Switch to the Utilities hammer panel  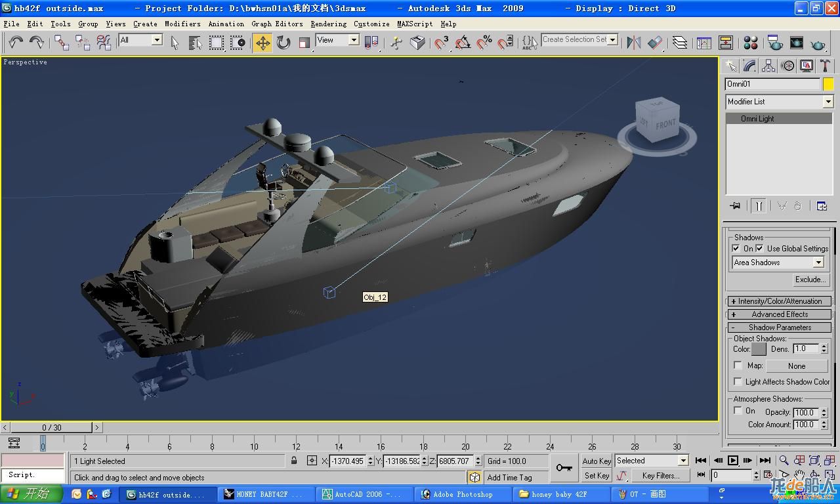tap(825, 66)
